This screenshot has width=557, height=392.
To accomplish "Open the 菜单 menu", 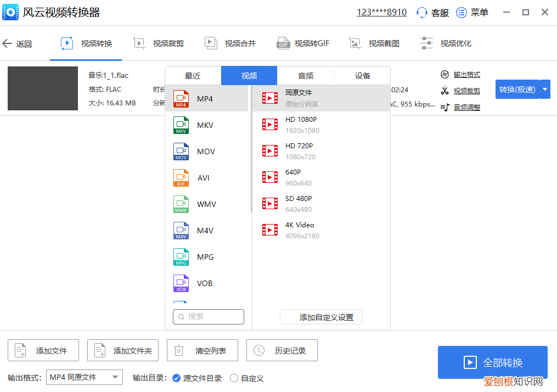I will [472, 12].
